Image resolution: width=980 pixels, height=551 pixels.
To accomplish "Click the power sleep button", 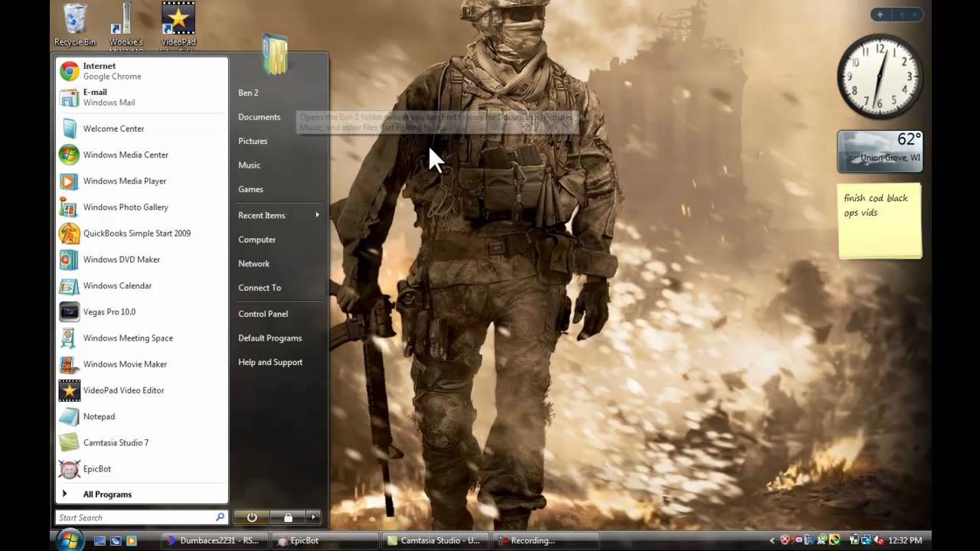I will (x=252, y=517).
